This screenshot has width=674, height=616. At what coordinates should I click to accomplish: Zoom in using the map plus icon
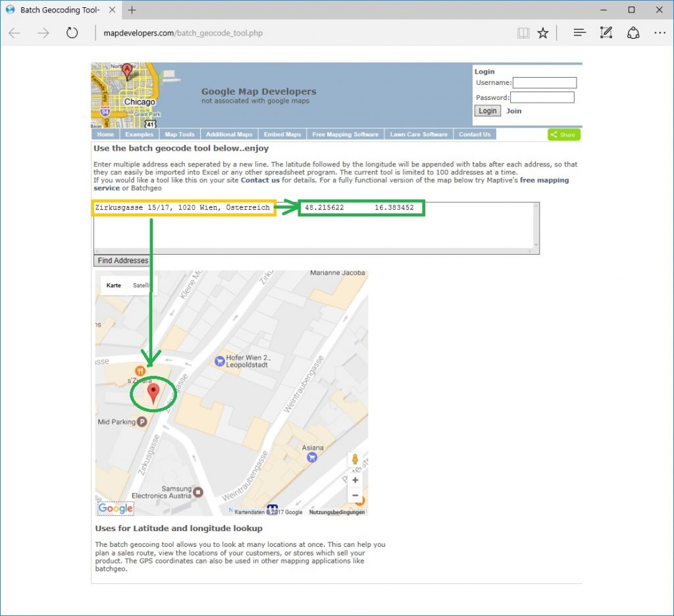[x=355, y=480]
